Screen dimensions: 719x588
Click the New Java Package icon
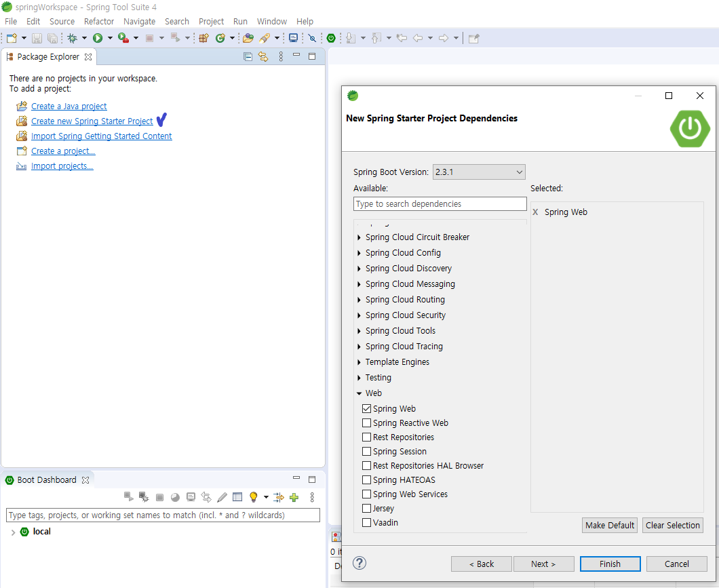[204, 38]
